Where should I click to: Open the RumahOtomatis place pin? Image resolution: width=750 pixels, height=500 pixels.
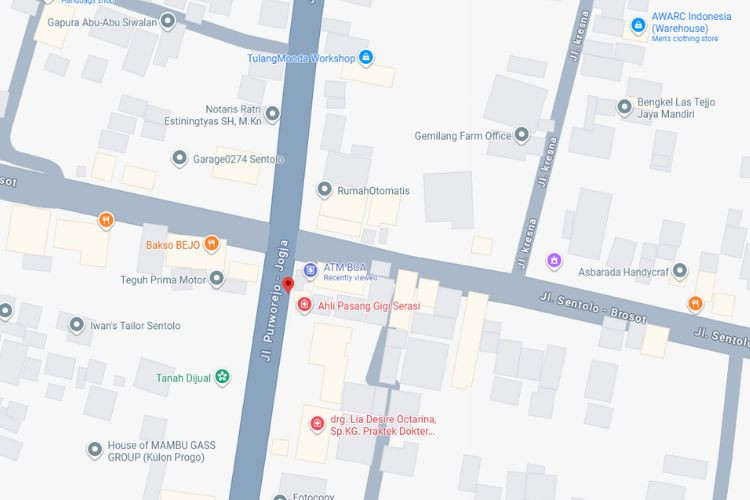pyautogui.click(x=324, y=189)
